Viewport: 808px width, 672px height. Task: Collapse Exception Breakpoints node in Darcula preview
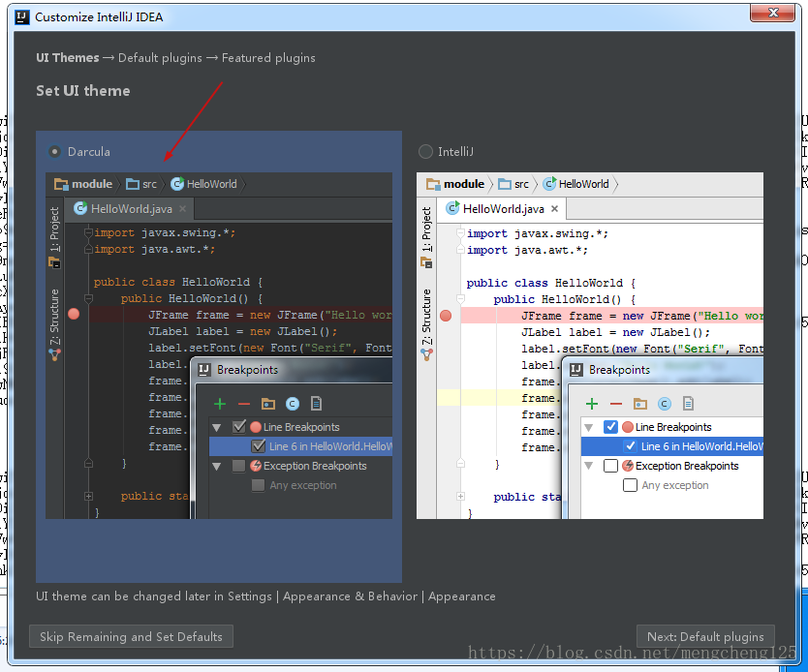click(x=217, y=467)
